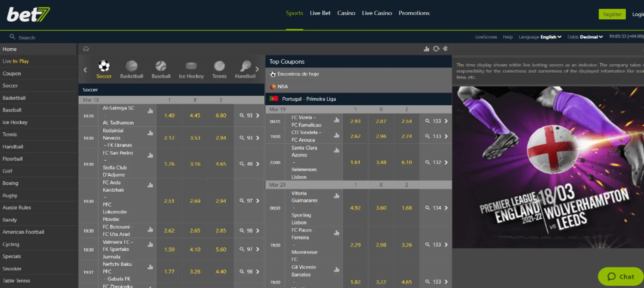Open stats icon for FC Vizela match

(337, 120)
